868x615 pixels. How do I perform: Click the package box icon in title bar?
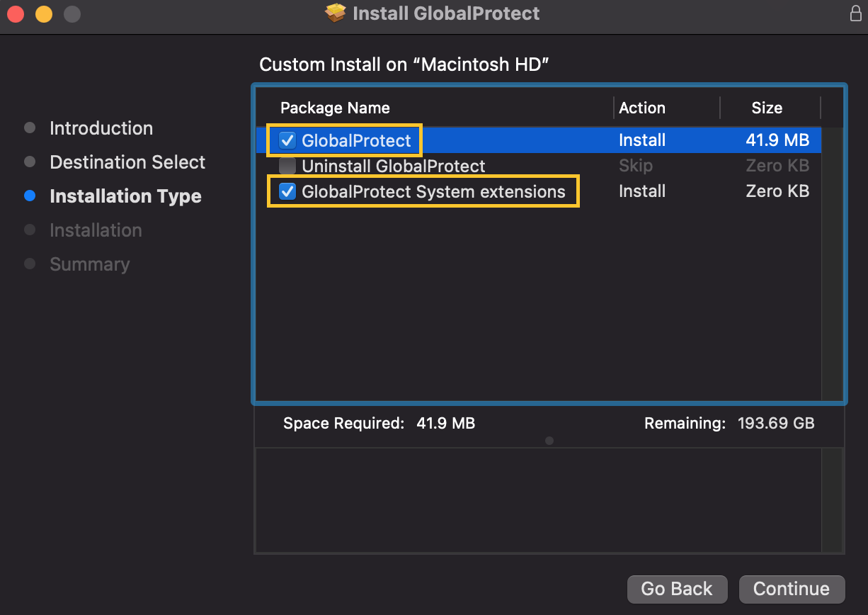point(335,13)
